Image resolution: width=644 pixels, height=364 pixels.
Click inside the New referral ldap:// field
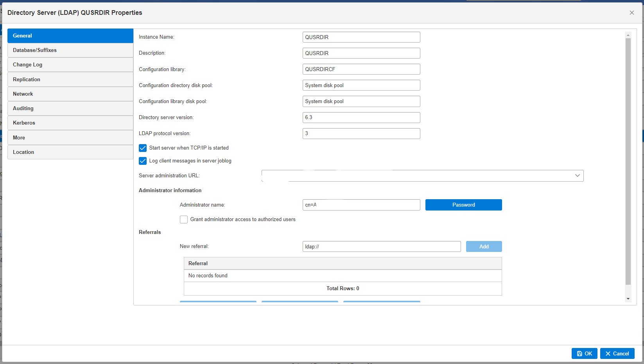click(381, 246)
